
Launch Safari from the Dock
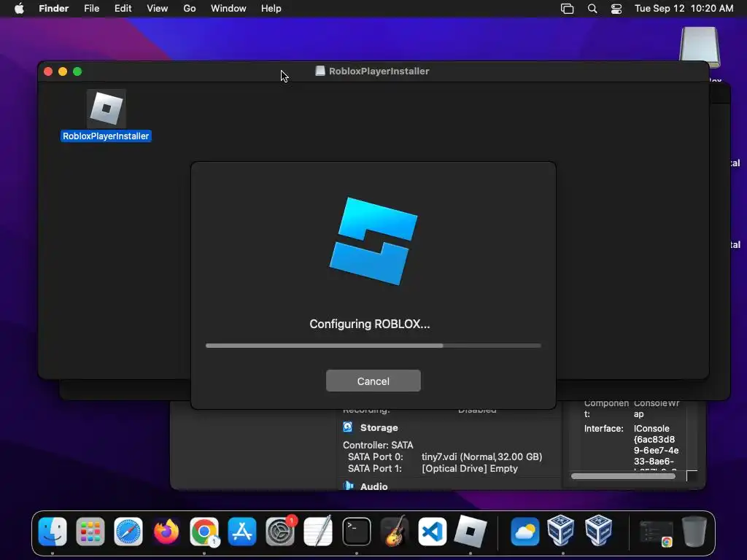pyautogui.click(x=128, y=531)
